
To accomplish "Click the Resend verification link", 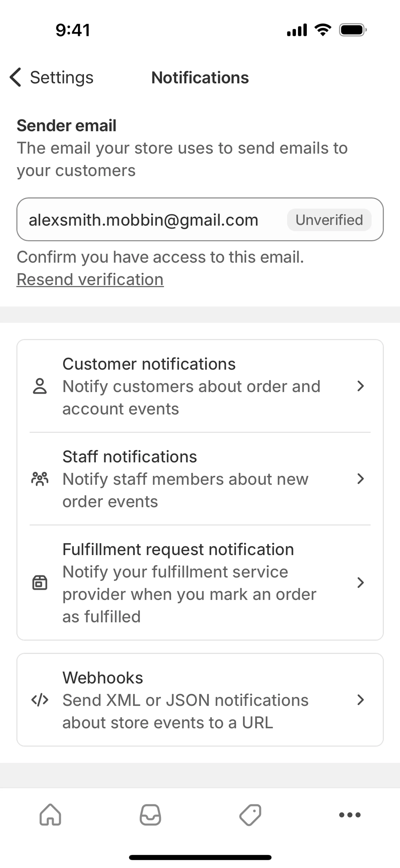I will pyautogui.click(x=90, y=279).
